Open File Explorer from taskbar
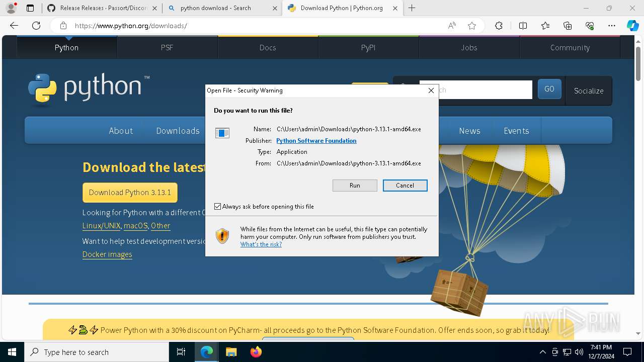This screenshot has width=644, height=362. (231, 352)
